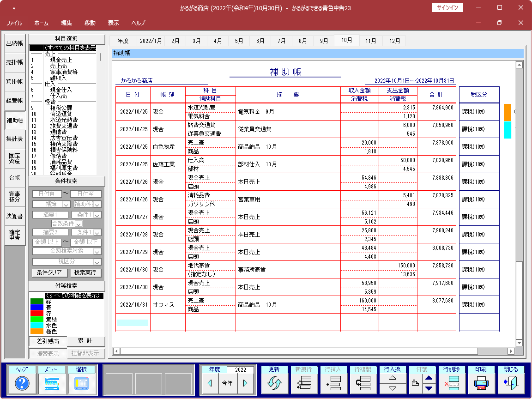Click the 行複製 duplicate row icon
The width and height of the screenshot is (532, 399).
click(363, 383)
